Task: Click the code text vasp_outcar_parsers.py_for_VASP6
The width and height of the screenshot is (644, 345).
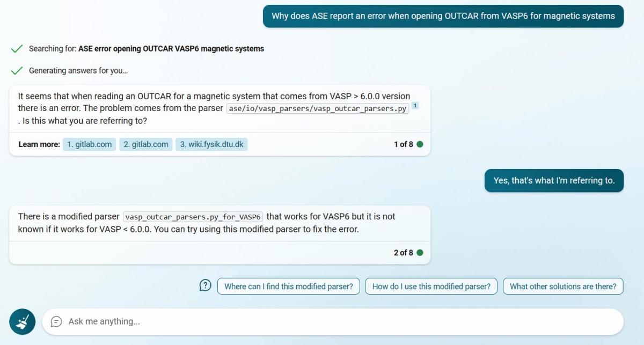Action: pyautogui.click(x=193, y=217)
